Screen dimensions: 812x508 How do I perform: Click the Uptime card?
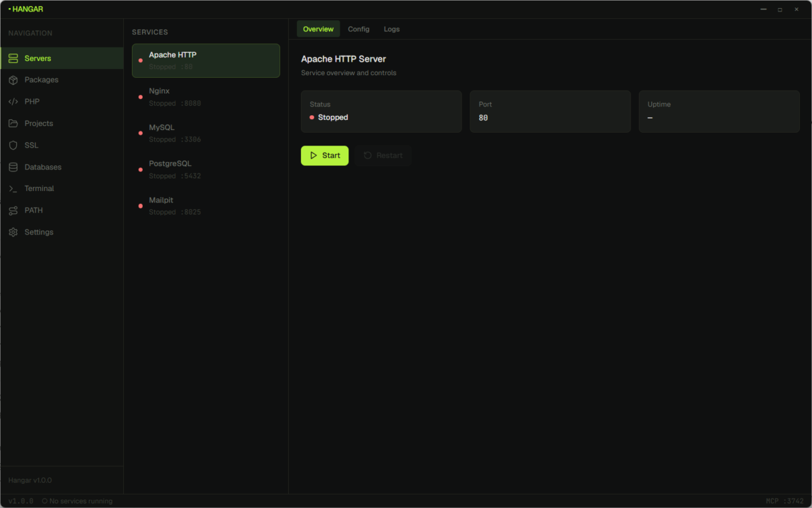719,111
